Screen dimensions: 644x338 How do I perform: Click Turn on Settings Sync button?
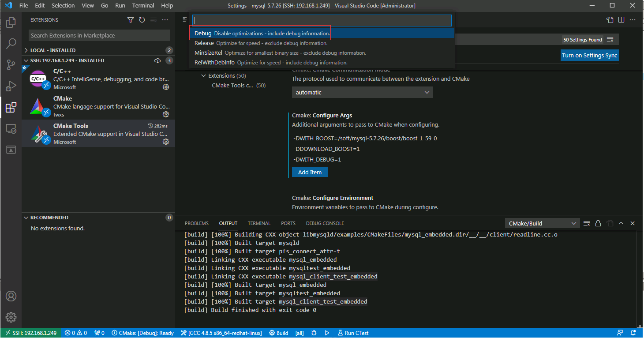[x=589, y=55]
